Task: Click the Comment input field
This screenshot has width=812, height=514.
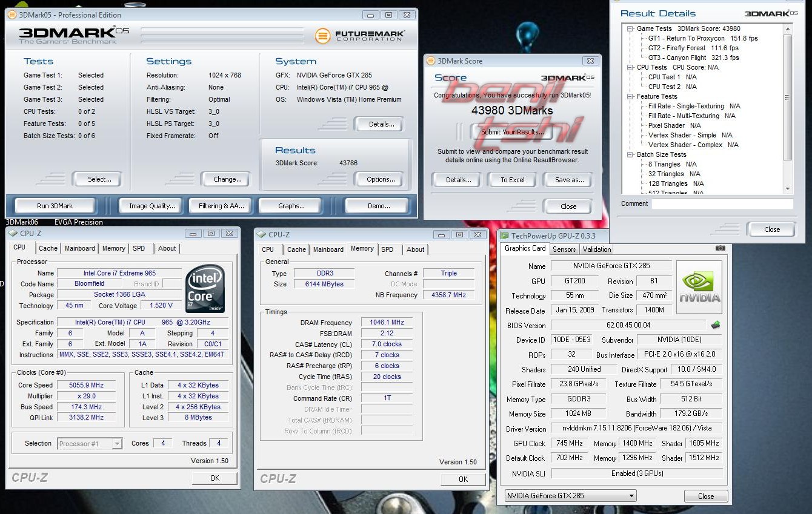Action: [722, 204]
